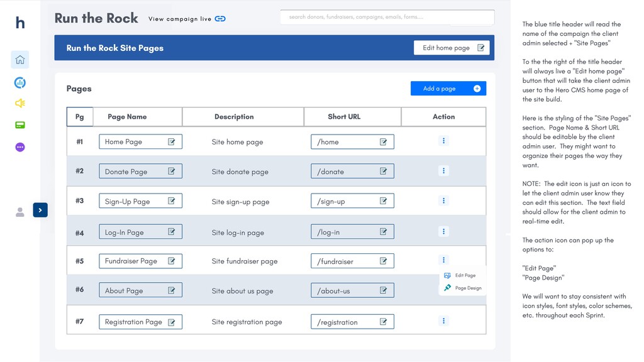
Task: Click edit icon in Sign-Up Page name field
Action: coord(172,200)
